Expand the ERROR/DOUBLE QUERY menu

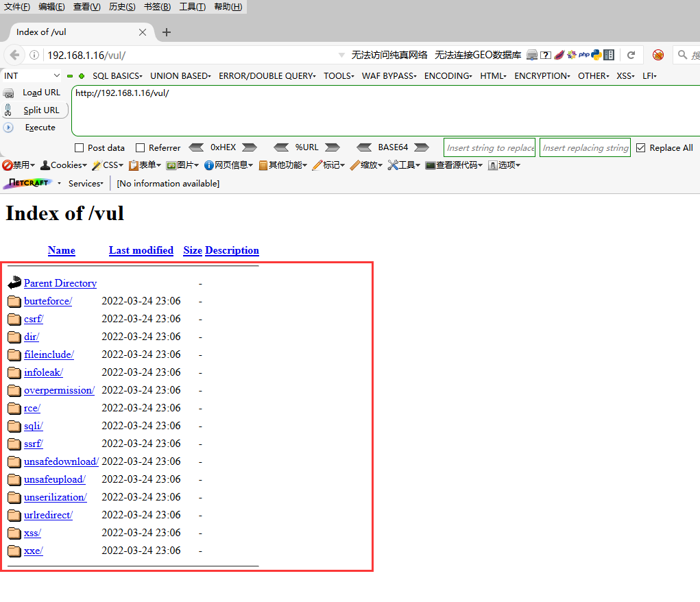pyautogui.click(x=267, y=76)
